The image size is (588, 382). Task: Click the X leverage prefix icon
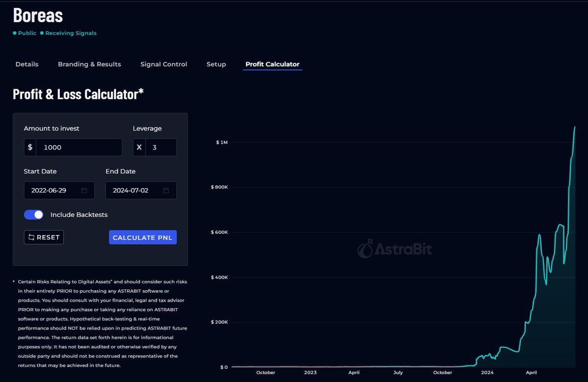coord(139,147)
